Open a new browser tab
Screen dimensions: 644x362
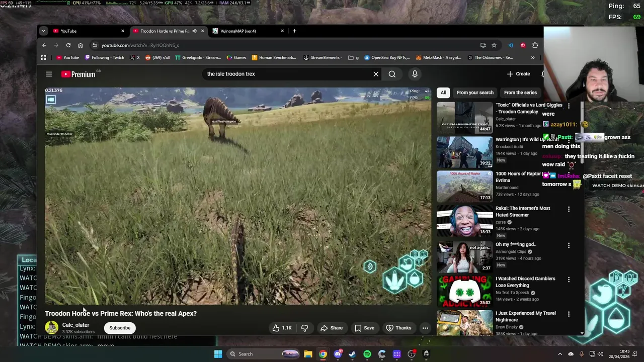294,31
